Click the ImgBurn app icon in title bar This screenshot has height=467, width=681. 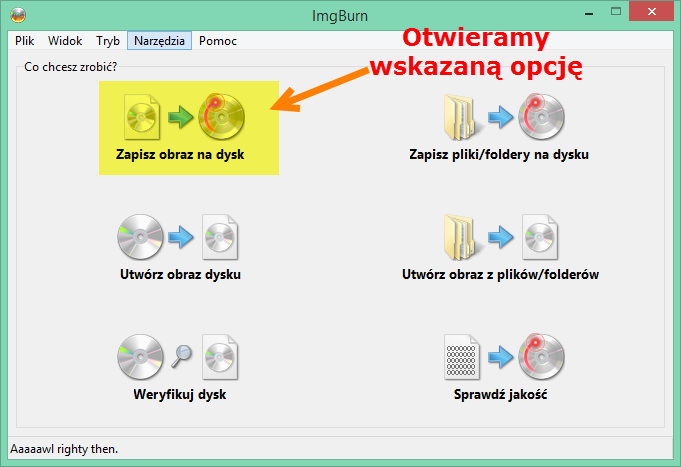point(18,15)
